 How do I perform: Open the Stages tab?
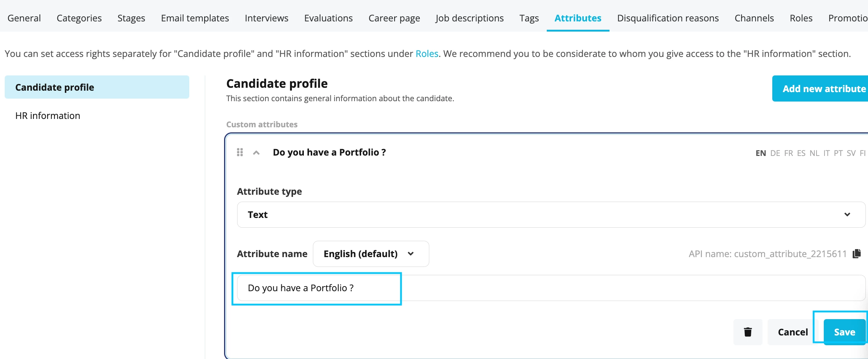pyautogui.click(x=131, y=18)
